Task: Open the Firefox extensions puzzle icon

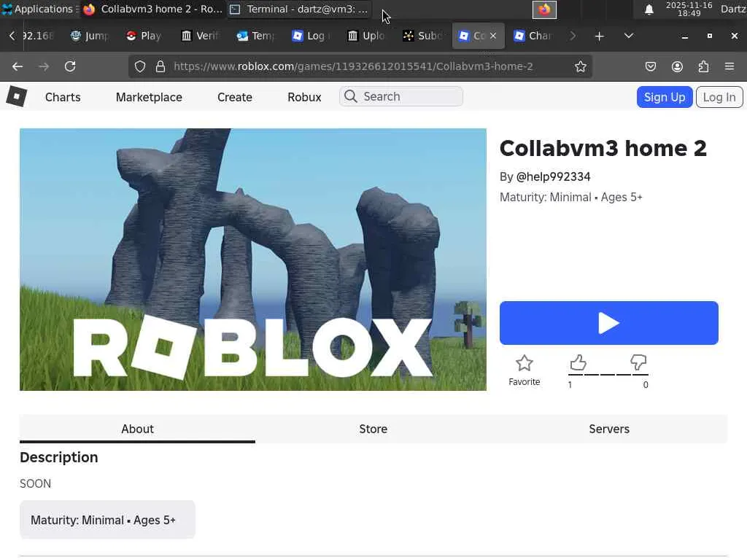Action: click(703, 66)
